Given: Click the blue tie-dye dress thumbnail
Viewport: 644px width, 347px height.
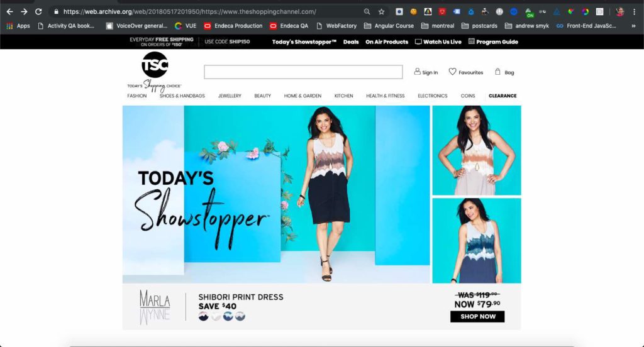Looking at the screenshot, I should click(x=477, y=241).
